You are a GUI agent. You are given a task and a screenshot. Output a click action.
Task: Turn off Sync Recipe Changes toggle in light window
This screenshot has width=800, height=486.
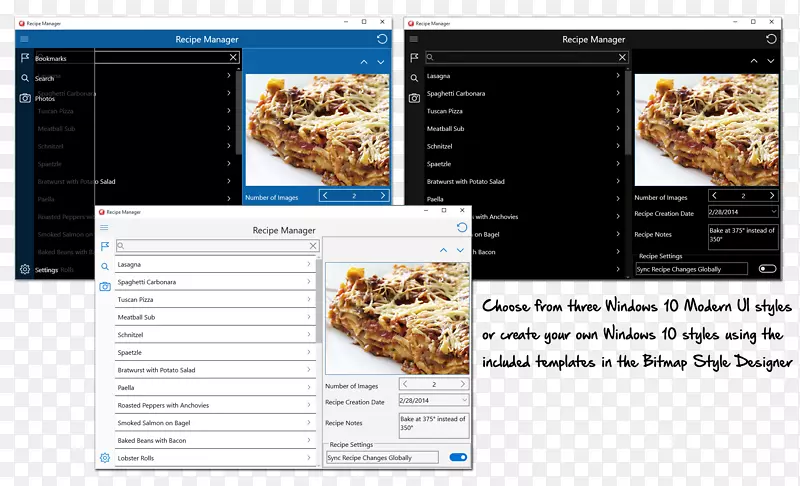(458, 457)
